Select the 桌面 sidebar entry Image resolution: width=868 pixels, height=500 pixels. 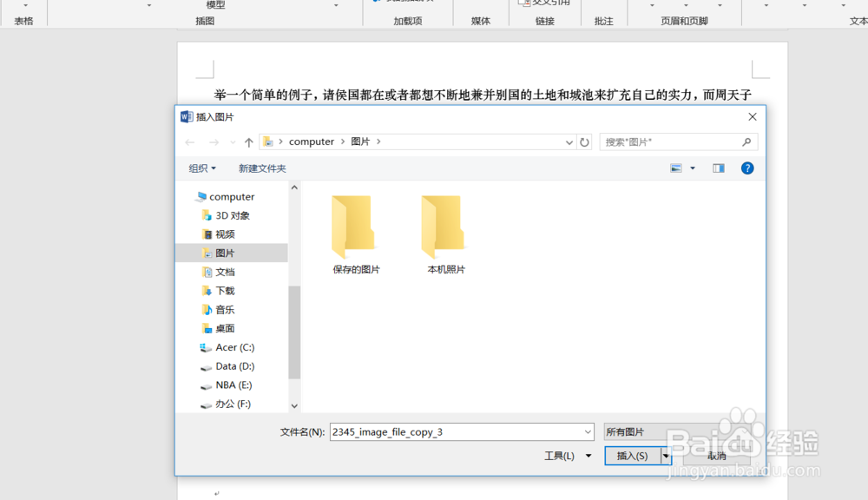[223, 328]
